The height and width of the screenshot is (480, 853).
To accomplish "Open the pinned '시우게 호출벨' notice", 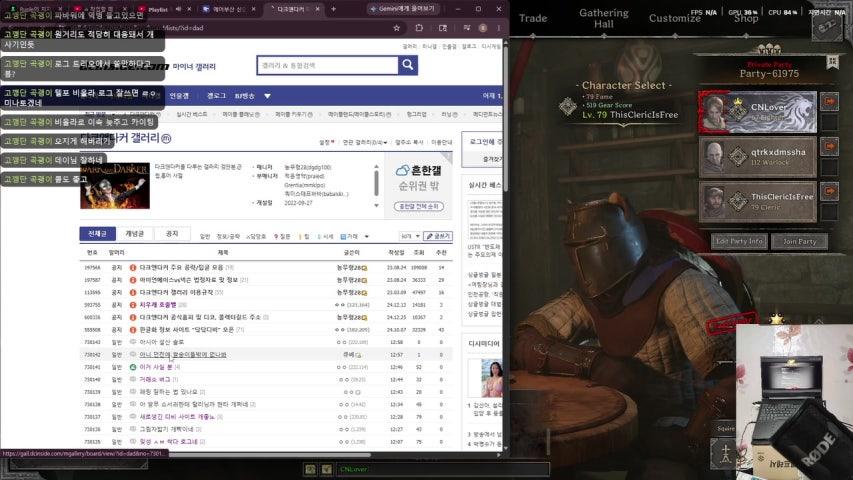I will (158, 305).
